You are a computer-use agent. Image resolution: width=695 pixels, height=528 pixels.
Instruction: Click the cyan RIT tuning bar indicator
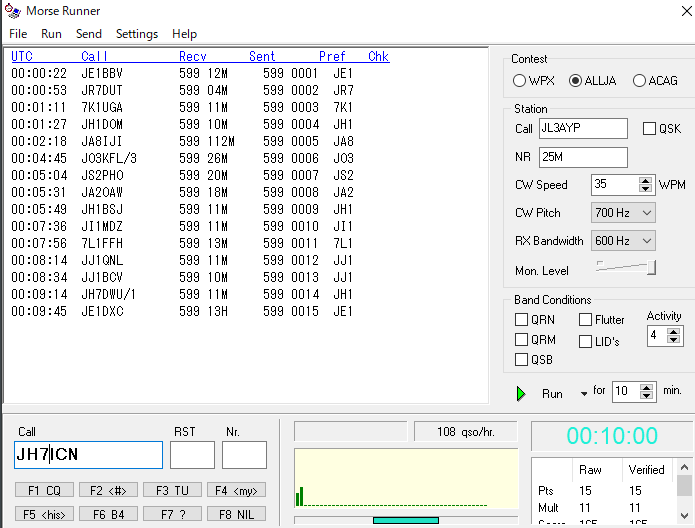point(406,520)
